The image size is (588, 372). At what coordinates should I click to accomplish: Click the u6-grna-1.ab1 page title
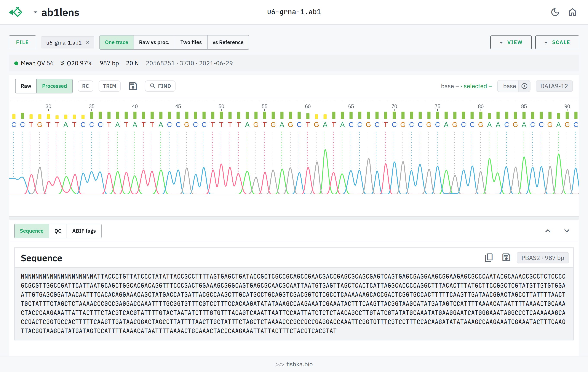[x=294, y=12]
